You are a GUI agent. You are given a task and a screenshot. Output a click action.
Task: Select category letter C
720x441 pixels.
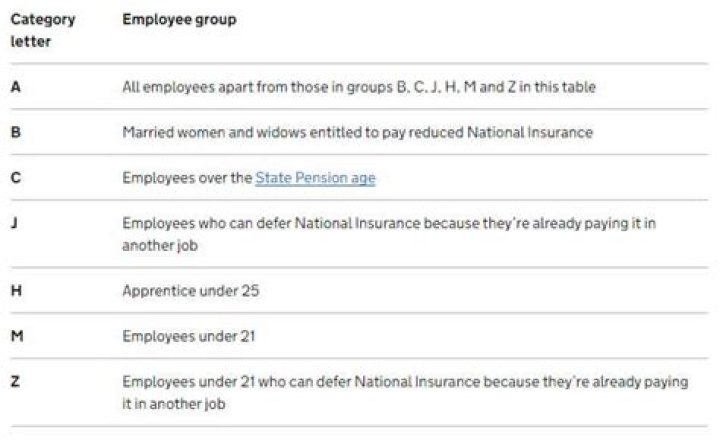point(16,177)
